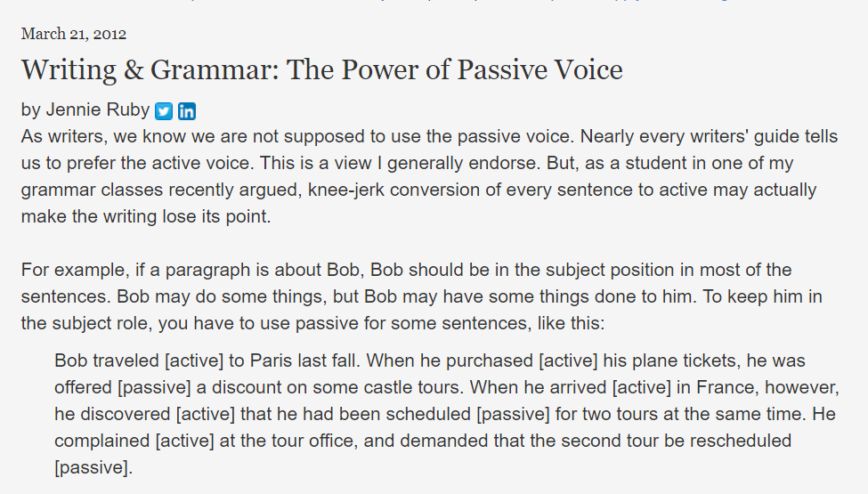Open the article title about Passive Voice
The height and width of the screenshot is (494, 868).
322,70
